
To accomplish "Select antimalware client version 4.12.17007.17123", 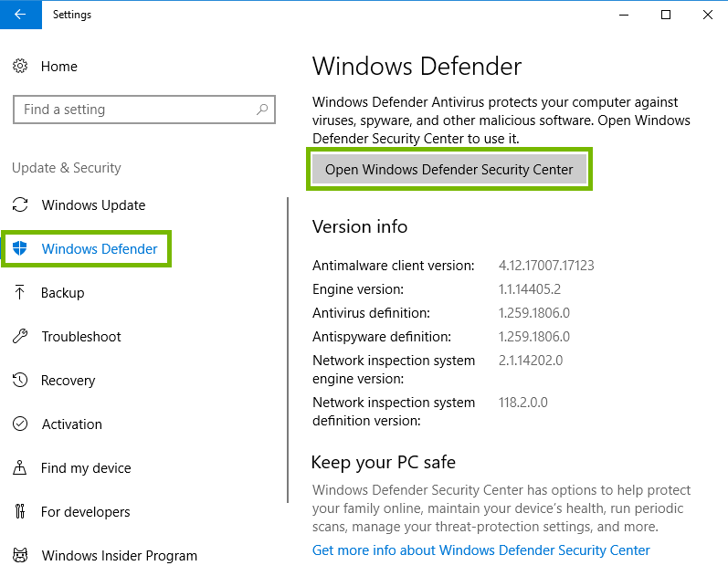I will click(x=546, y=266).
